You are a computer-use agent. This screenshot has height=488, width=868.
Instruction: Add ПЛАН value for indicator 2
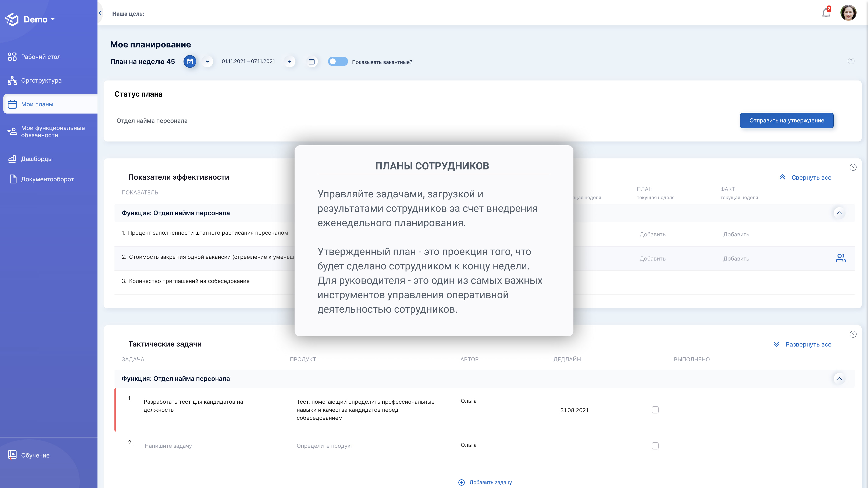click(652, 259)
